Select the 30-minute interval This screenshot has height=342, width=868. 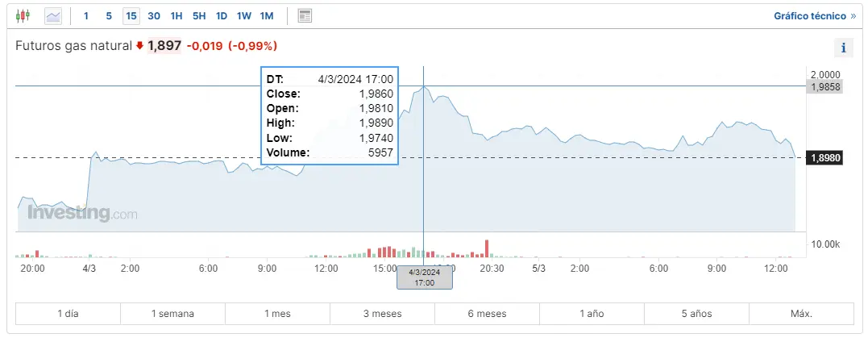[x=154, y=15]
